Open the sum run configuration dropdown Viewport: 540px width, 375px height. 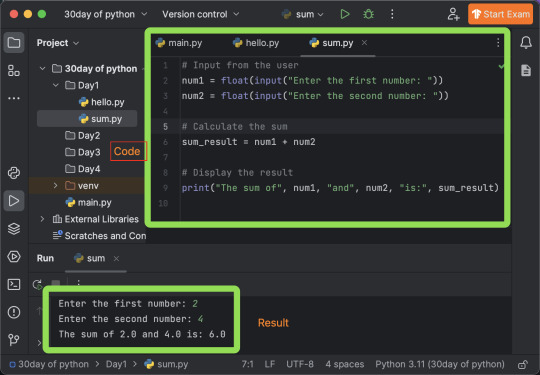[303, 14]
